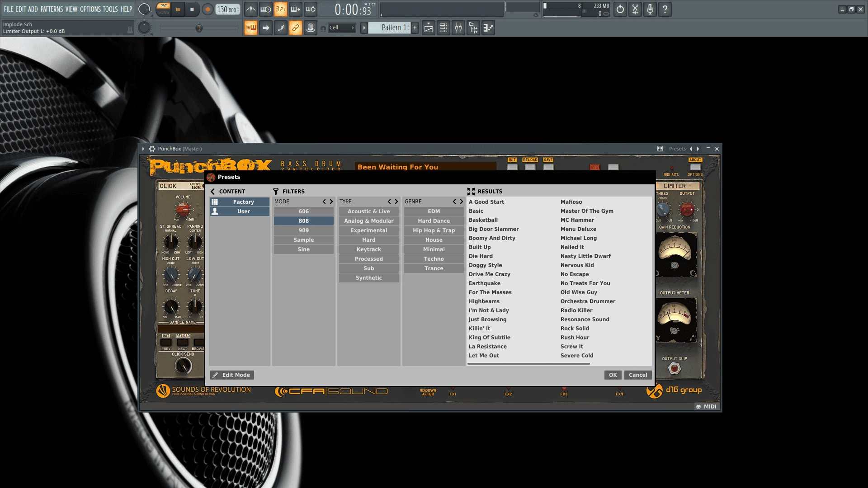The width and height of the screenshot is (868, 488).
Task: Click next arrow in MODE filter header
Action: tap(331, 202)
